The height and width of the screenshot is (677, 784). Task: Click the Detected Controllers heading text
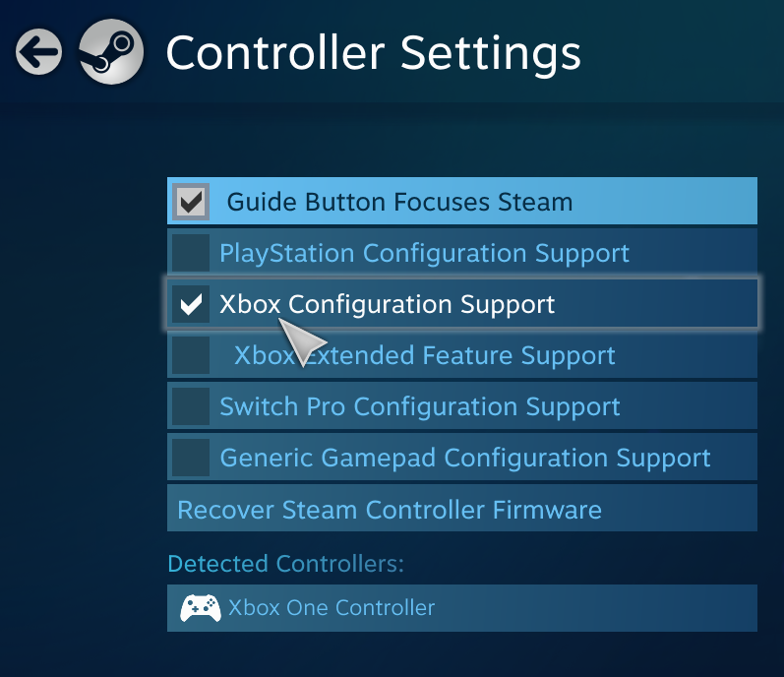(x=285, y=564)
